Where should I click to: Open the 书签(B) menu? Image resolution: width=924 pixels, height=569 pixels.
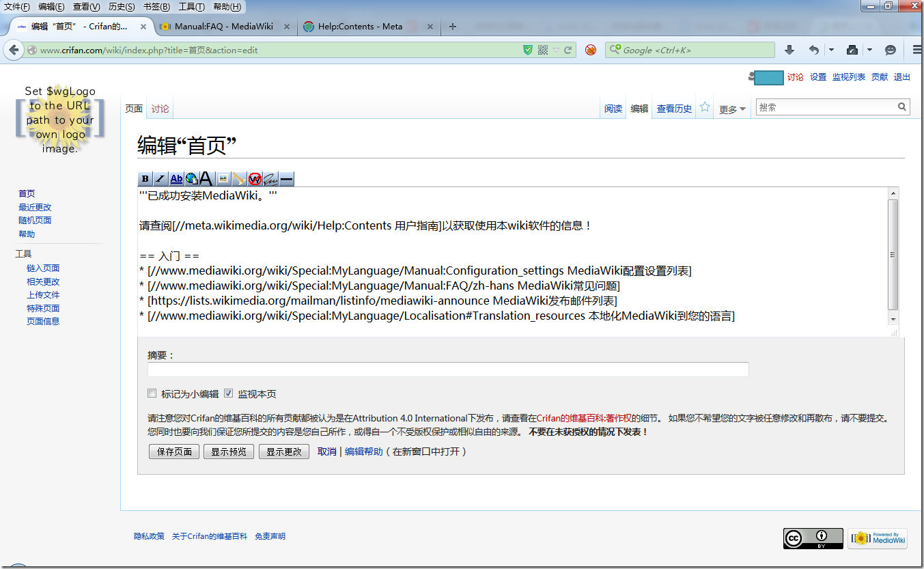pos(157,7)
